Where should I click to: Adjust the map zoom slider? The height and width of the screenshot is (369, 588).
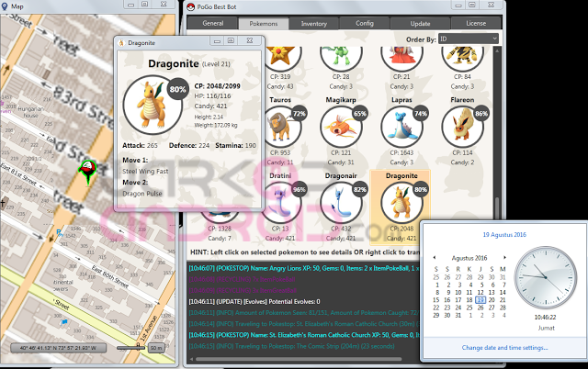coord(130,348)
